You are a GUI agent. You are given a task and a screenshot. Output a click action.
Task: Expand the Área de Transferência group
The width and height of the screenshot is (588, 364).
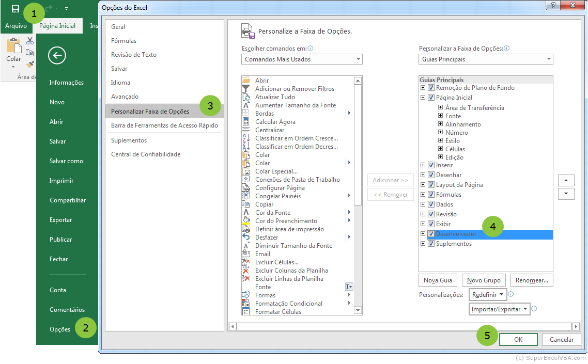coord(441,107)
